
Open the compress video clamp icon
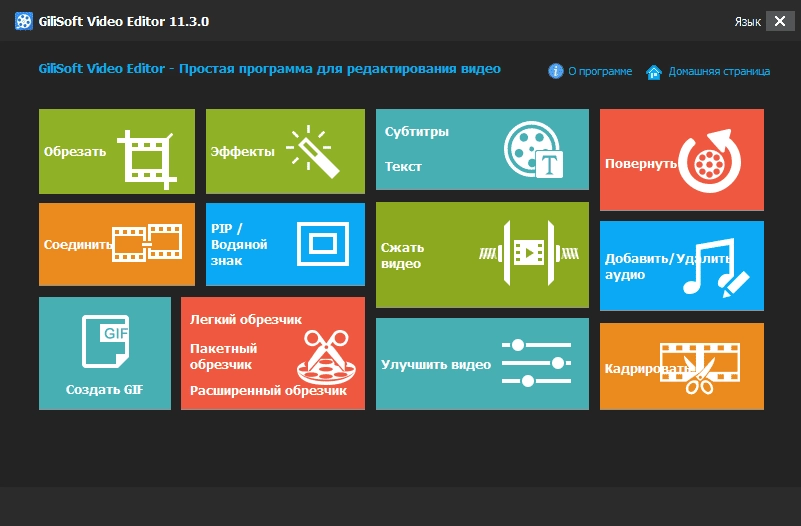tap(529, 253)
